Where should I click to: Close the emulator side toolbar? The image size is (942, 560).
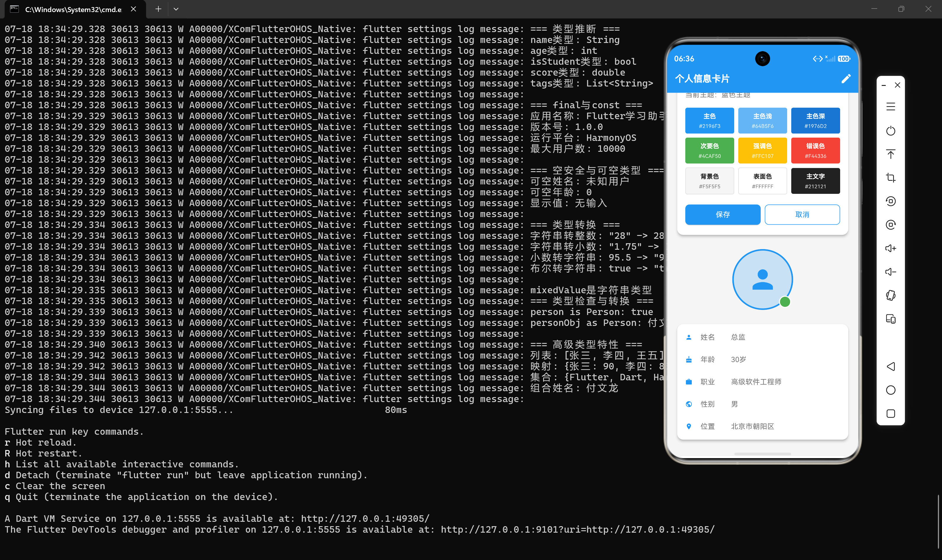(x=898, y=85)
